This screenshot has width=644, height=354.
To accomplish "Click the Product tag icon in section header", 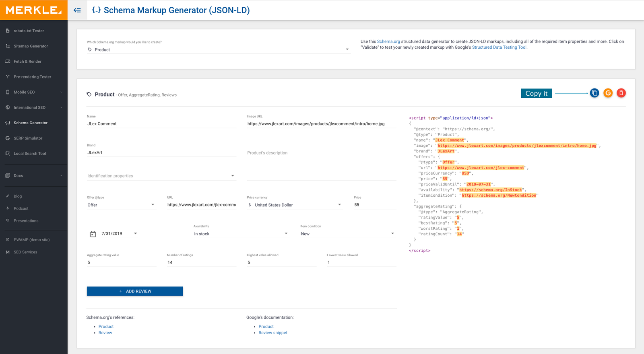I will [x=89, y=94].
